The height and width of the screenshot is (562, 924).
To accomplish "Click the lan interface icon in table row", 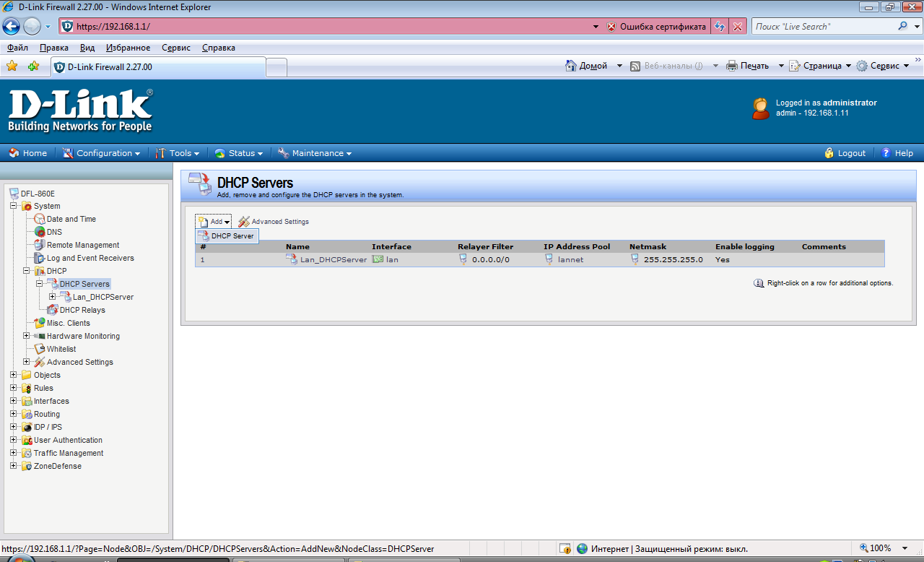I will (x=378, y=259).
